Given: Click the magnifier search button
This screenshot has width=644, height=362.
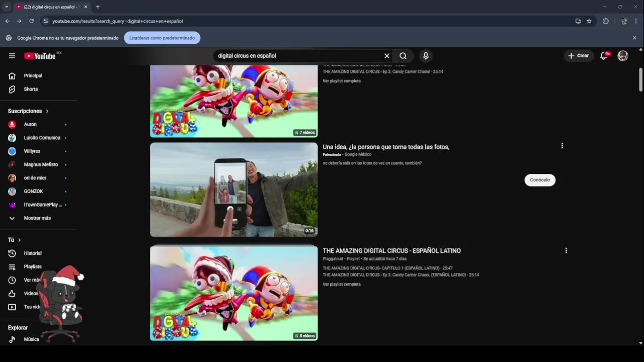Looking at the screenshot, I should click(403, 56).
